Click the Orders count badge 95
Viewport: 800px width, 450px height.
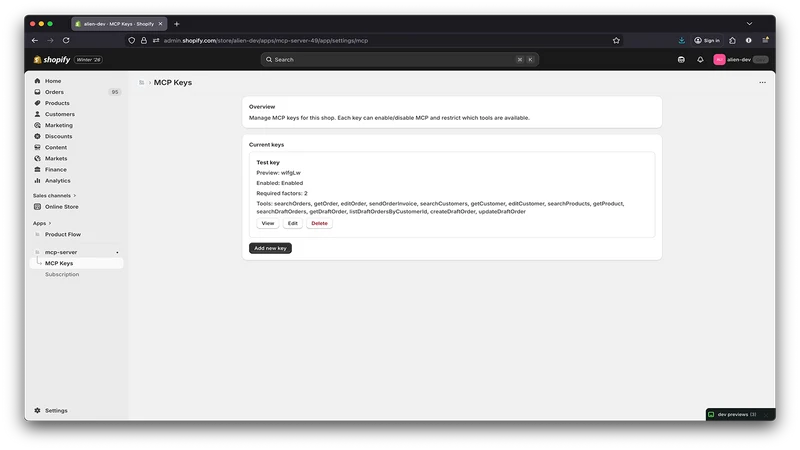(x=115, y=92)
